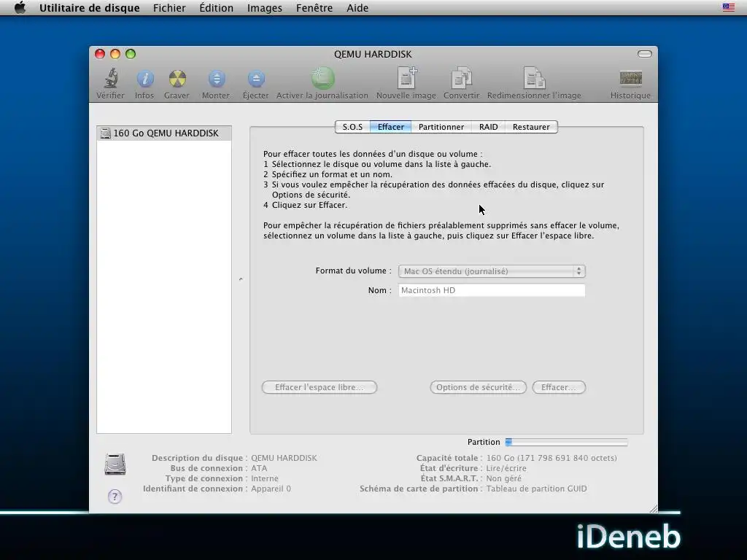Click the Convertir toolbar icon
The width and height of the screenshot is (747, 560).
(462, 77)
